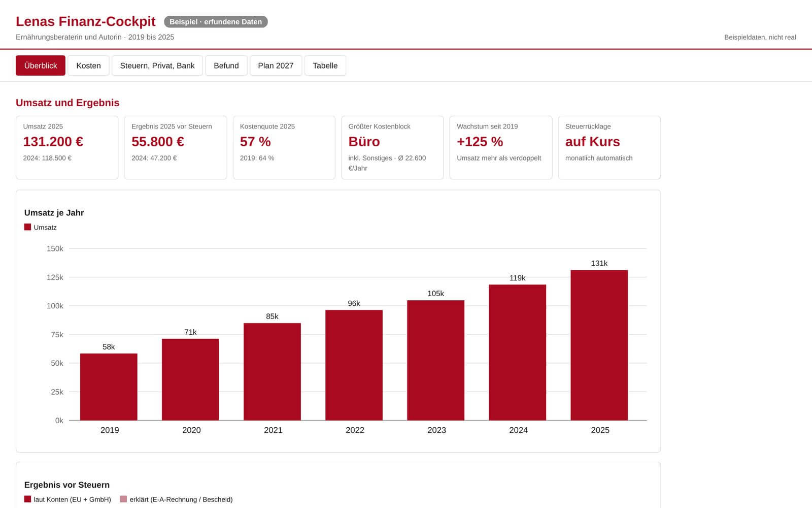Click the 58k bar label
Image resolution: width=812 pixels, height=508 pixels.
[109, 347]
